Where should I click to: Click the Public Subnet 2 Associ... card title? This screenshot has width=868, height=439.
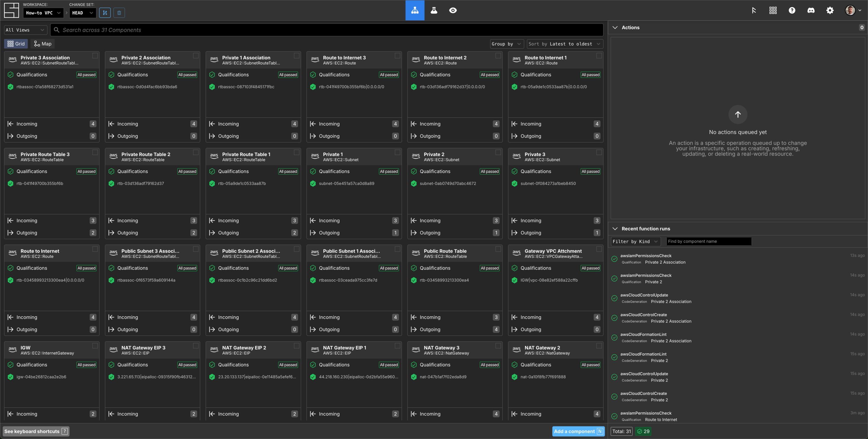tap(251, 251)
